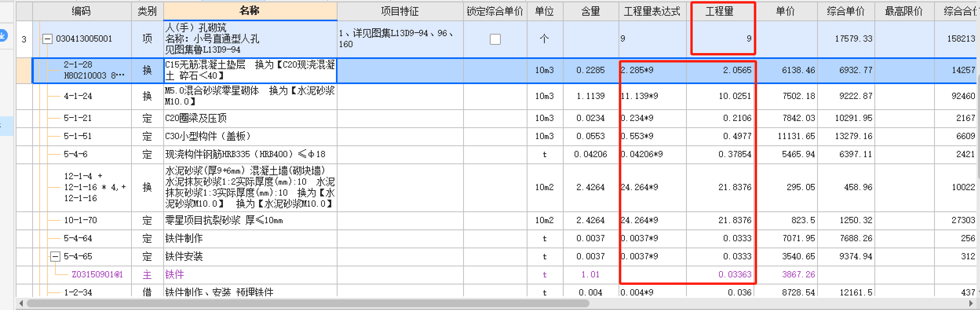Select the 4-1-24 code row
This screenshot has height=310, width=980.
(78, 96)
